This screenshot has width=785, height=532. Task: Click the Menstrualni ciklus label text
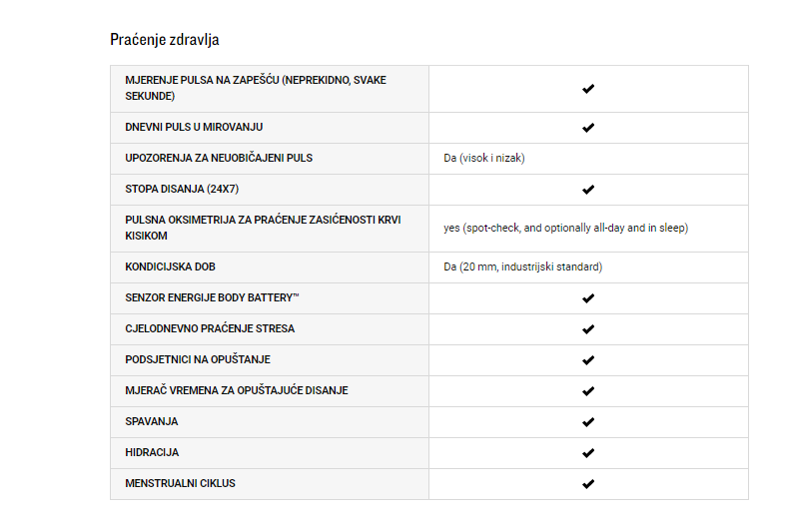tap(180, 483)
